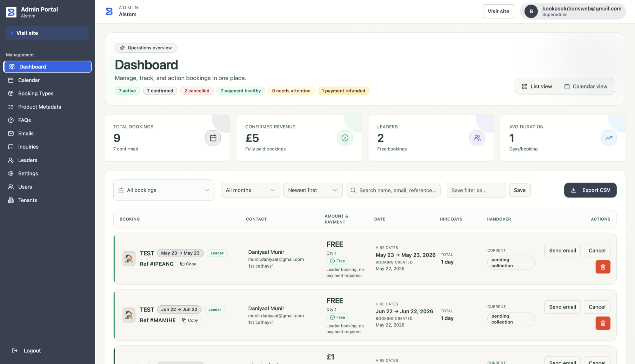
Task: Open Dashboard in the sidebar
Action: coord(47,67)
